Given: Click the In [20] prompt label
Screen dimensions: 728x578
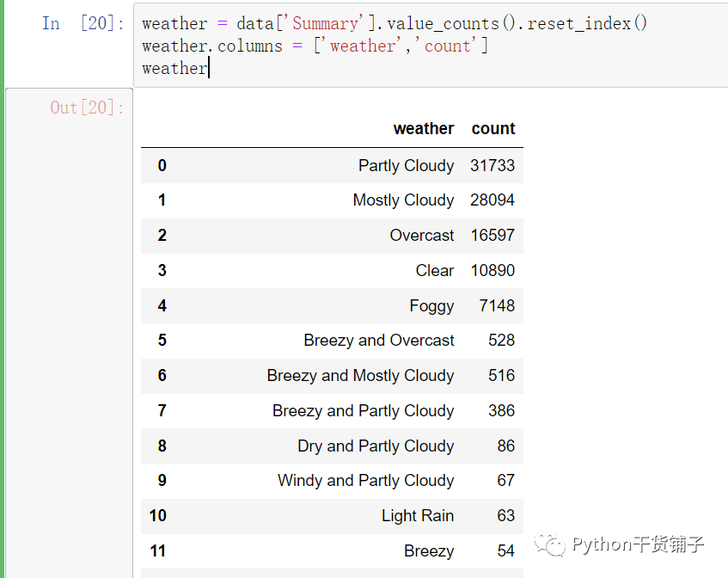Looking at the screenshot, I should [83, 23].
